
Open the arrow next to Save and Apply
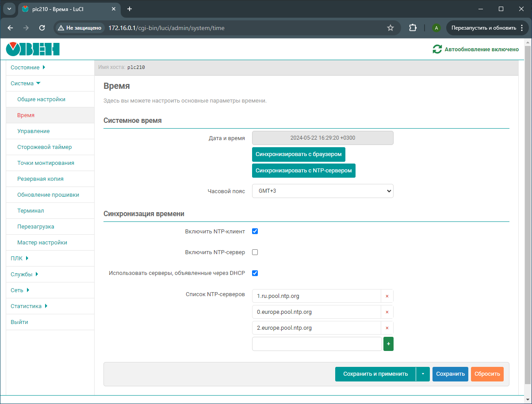(x=423, y=374)
